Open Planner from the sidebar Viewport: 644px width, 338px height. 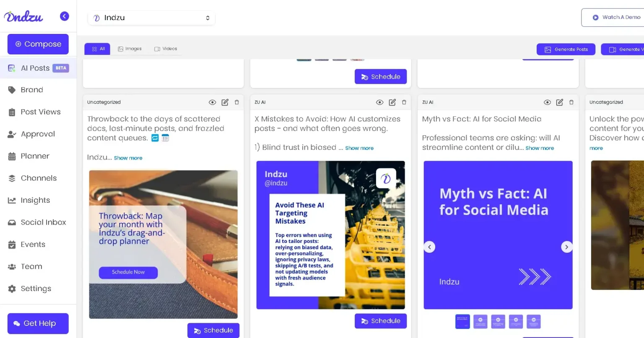[35, 156]
